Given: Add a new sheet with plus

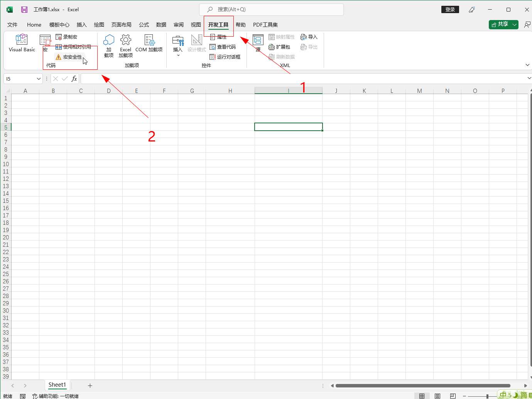Looking at the screenshot, I should coord(90,386).
